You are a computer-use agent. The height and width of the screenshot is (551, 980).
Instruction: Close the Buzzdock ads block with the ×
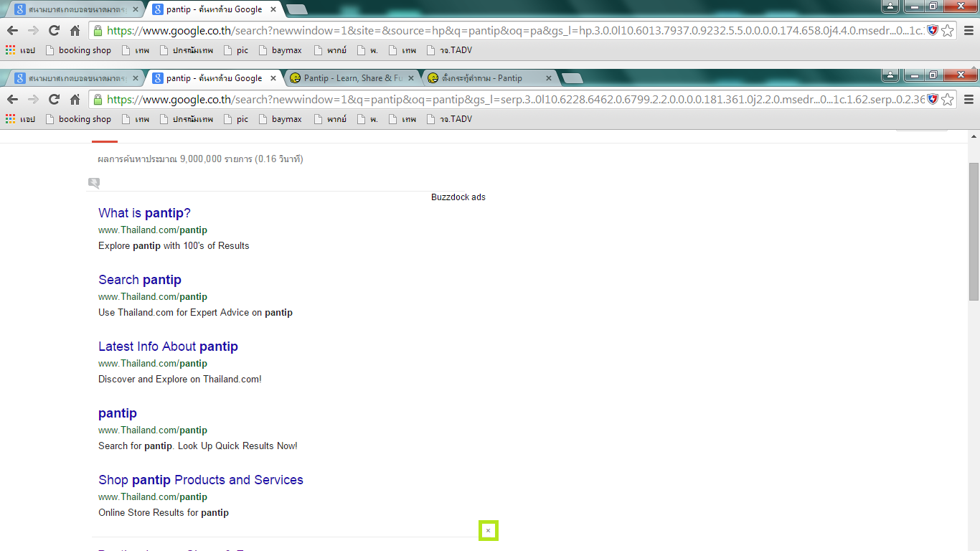pyautogui.click(x=488, y=531)
